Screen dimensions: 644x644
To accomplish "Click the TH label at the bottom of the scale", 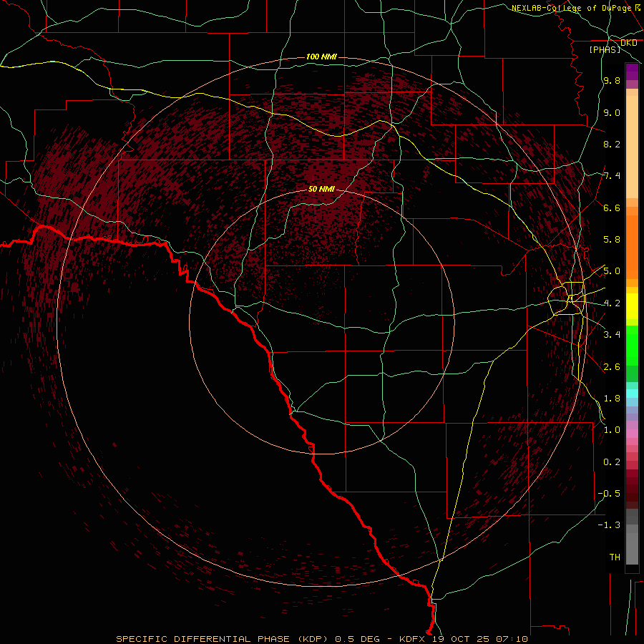I will [x=615, y=557].
